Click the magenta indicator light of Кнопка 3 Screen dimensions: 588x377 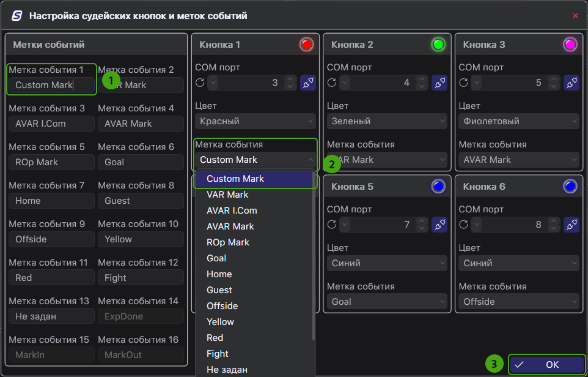[x=570, y=45]
